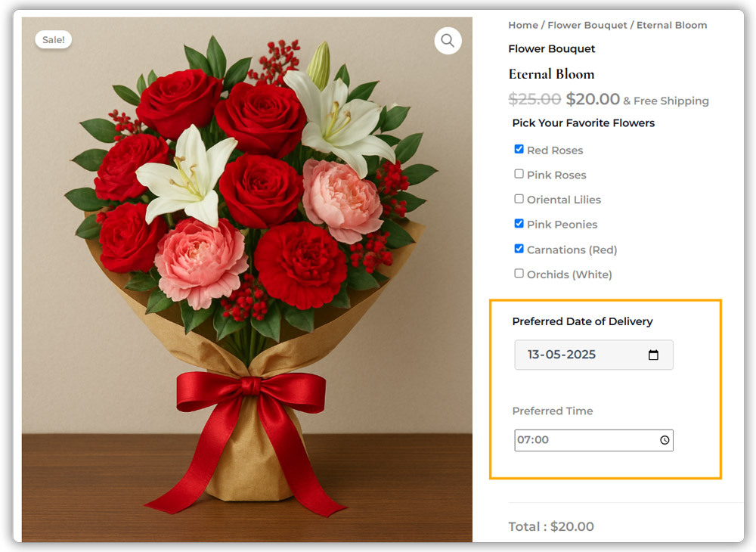Open Flower Bouquet breadcrumb link

[x=587, y=25]
